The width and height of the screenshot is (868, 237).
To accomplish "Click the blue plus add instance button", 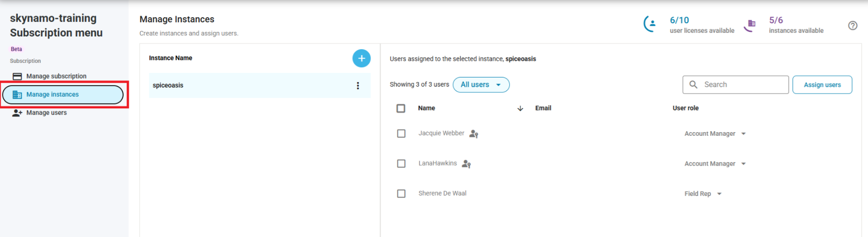I will point(361,58).
